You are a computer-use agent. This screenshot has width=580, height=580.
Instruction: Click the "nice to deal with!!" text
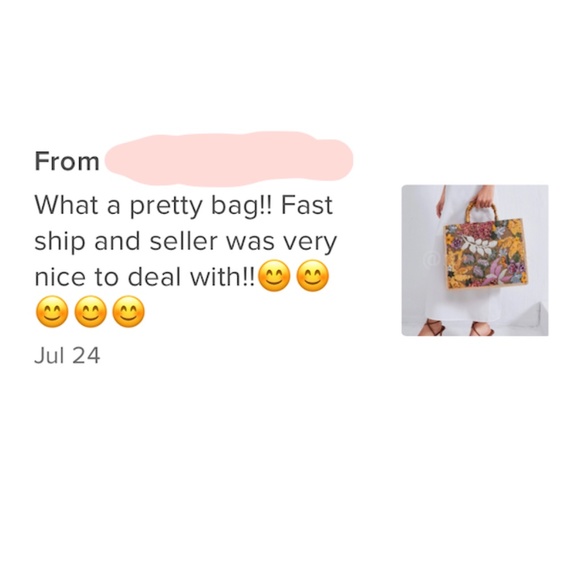pos(145,277)
